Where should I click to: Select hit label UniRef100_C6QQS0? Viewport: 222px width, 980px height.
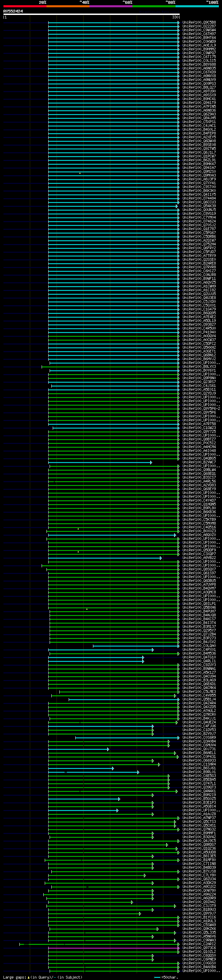click(x=199, y=955)
